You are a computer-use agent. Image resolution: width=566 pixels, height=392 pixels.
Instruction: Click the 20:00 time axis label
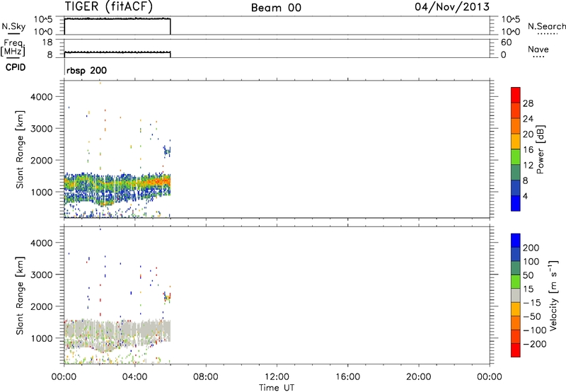pyautogui.click(x=419, y=377)
